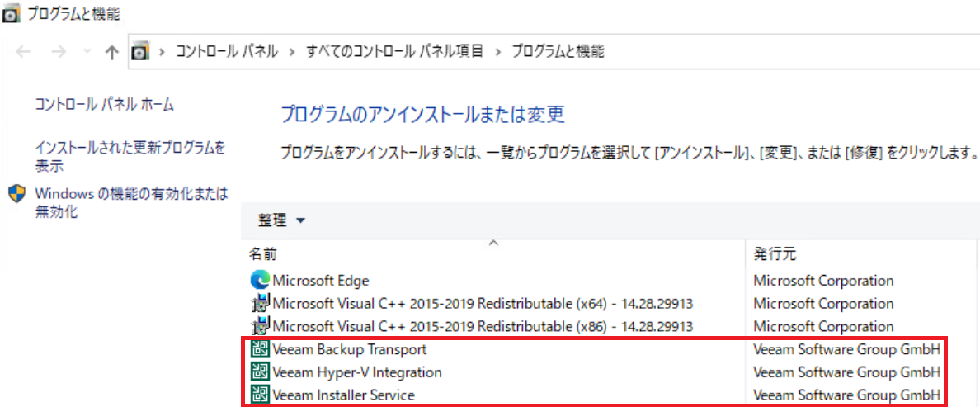
Task: Open コントロール パネル breadcrumb
Action: click(226, 52)
